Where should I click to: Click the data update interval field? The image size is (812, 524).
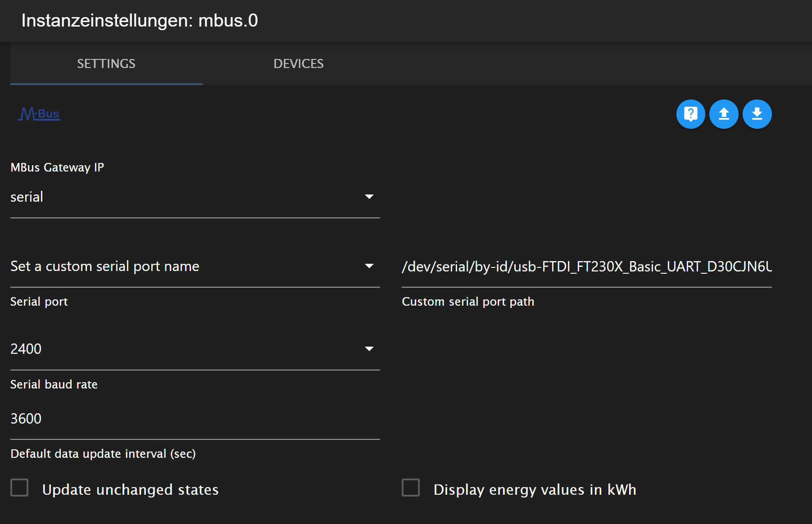click(x=195, y=419)
